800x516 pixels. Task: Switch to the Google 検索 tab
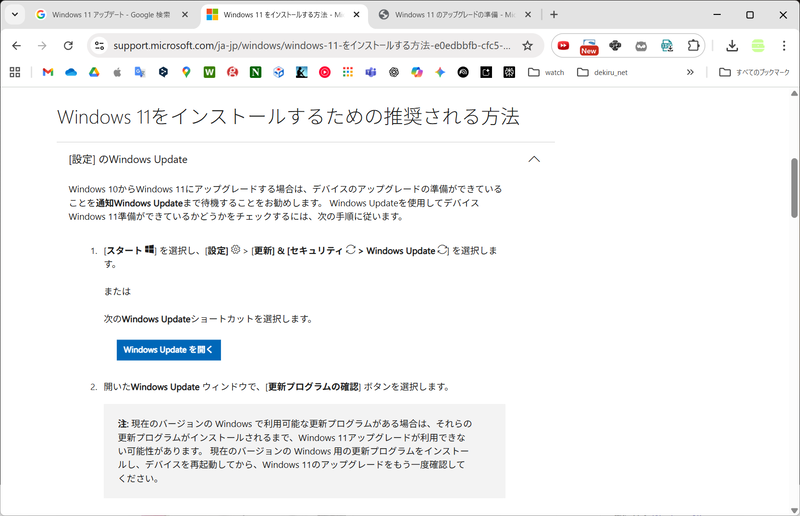(x=111, y=15)
